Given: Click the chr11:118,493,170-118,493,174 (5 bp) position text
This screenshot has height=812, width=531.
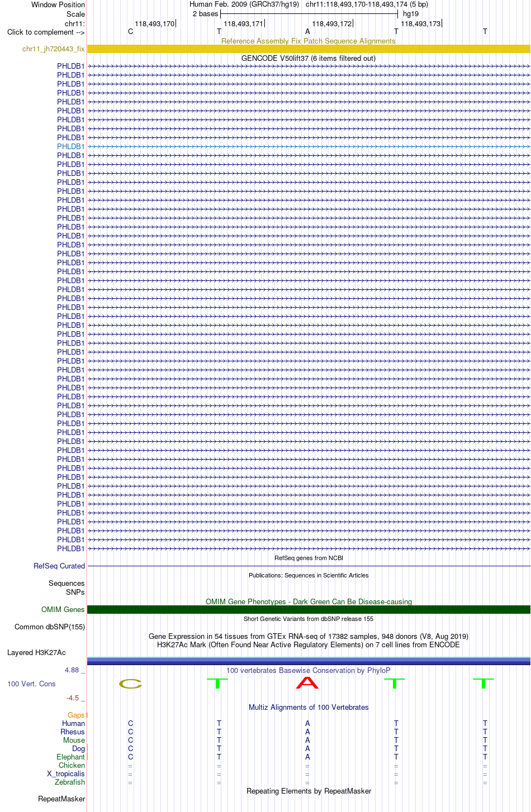Looking at the screenshot, I should click(367, 4).
